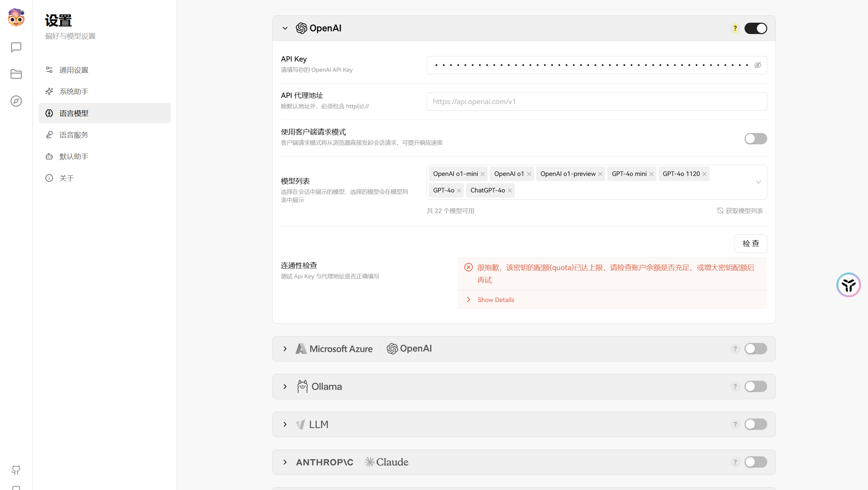Click the error icon in quota message

468,267
